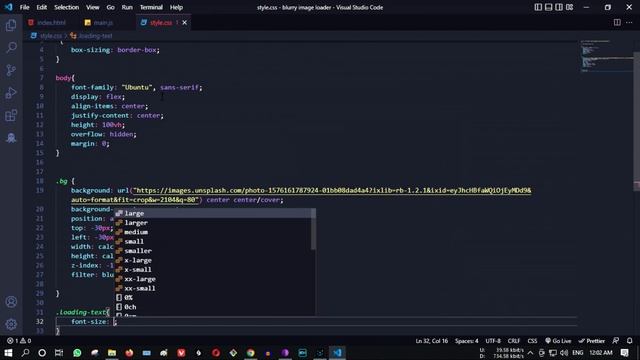Choose '0%' from the suggestion list
This screenshot has height=360, width=640.
point(214,298)
